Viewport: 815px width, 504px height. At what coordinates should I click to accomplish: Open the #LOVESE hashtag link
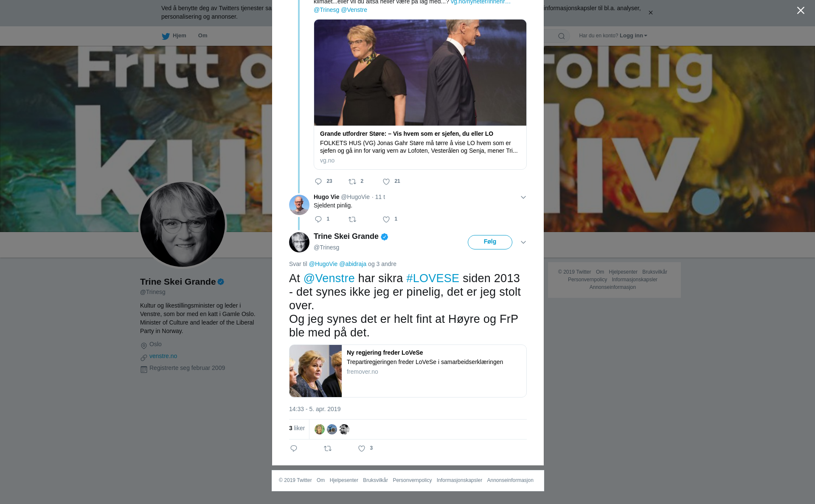point(433,278)
